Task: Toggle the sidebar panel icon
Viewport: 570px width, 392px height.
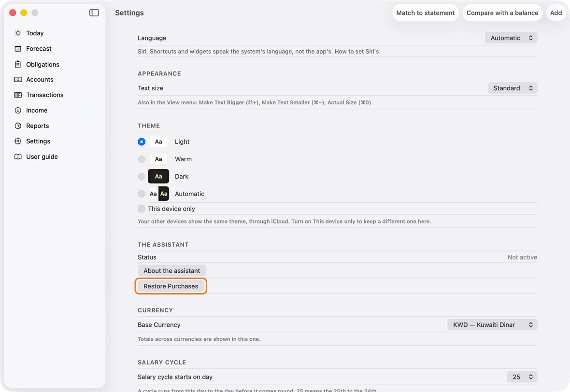Action: click(x=94, y=13)
